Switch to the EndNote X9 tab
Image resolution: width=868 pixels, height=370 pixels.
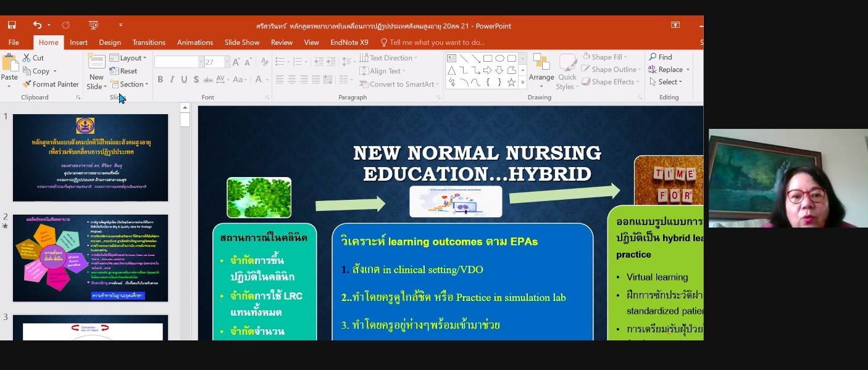(x=349, y=43)
